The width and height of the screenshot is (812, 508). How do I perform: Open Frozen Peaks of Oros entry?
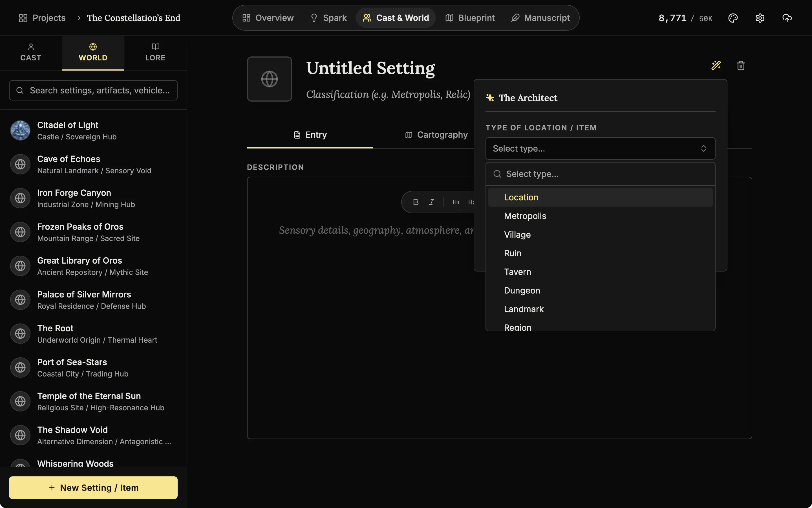[x=93, y=232]
